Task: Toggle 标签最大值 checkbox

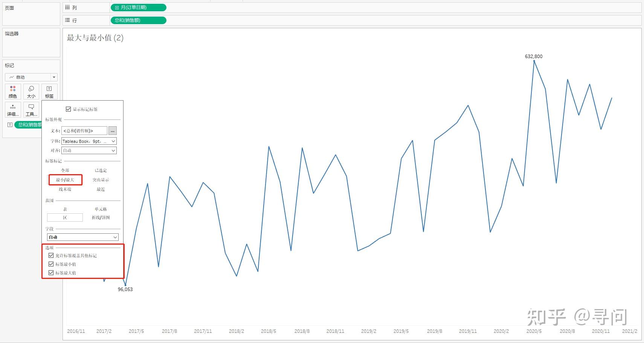Action: (x=51, y=273)
